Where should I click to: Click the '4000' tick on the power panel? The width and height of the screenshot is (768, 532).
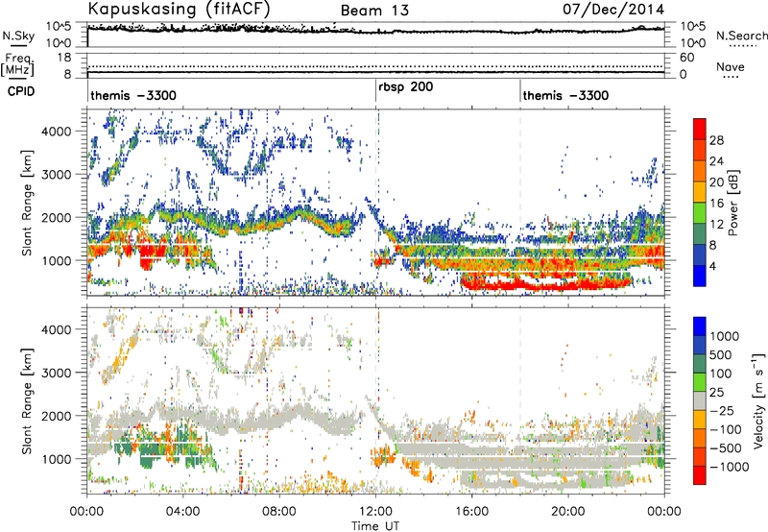56,132
